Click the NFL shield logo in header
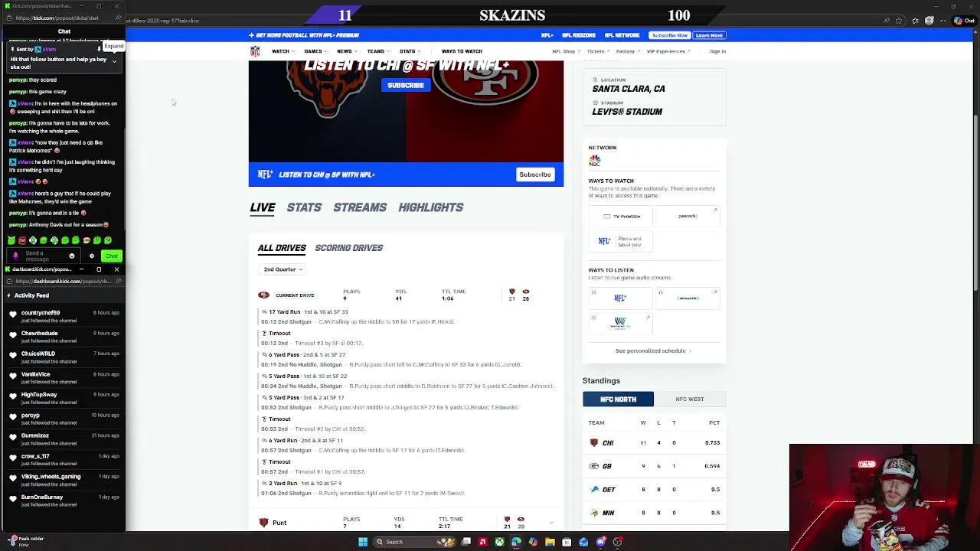This screenshot has width=980, height=551. coord(255,51)
